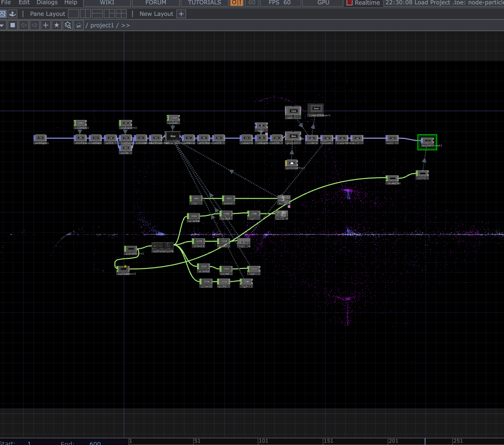
Task: Go forward with the right arrow icon
Action: click(x=34, y=25)
